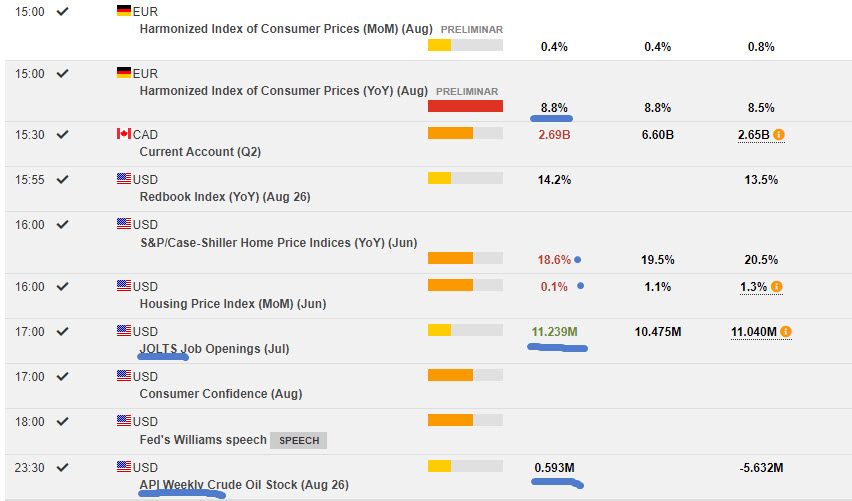
Task: Open the JOLTS Job Openings (Jul) link
Action: pos(214,349)
